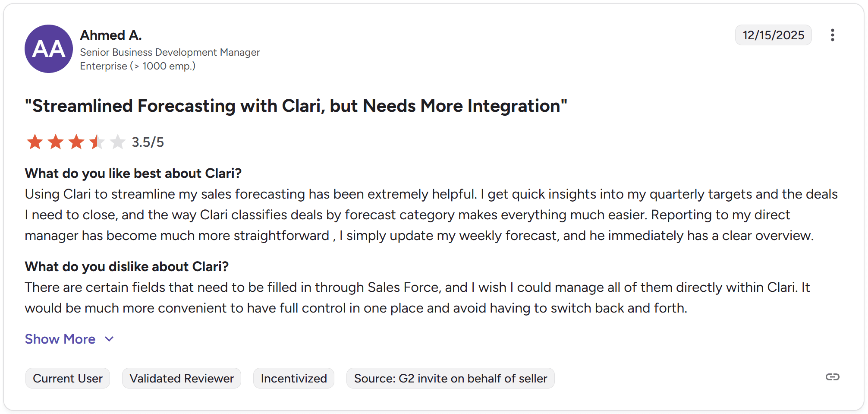
Task: Click the first rating star
Action: (35, 142)
